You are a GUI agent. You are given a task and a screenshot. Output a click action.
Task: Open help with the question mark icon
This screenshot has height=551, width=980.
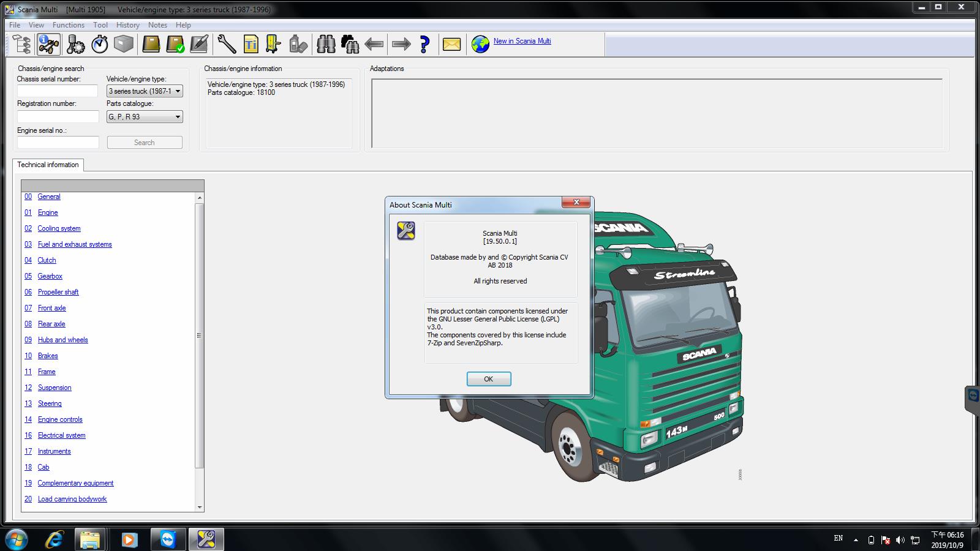(x=424, y=44)
